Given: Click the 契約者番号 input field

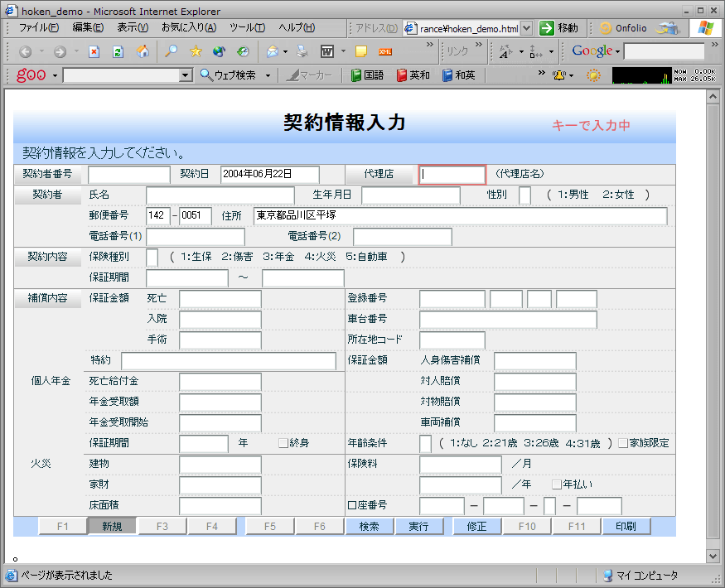Looking at the screenshot, I should (129, 175).
